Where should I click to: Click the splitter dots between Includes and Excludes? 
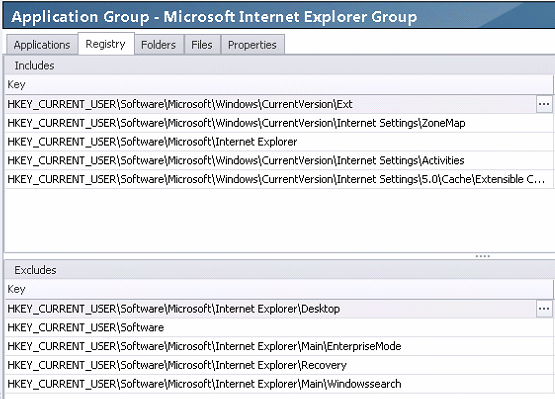[x=482, y=256]
